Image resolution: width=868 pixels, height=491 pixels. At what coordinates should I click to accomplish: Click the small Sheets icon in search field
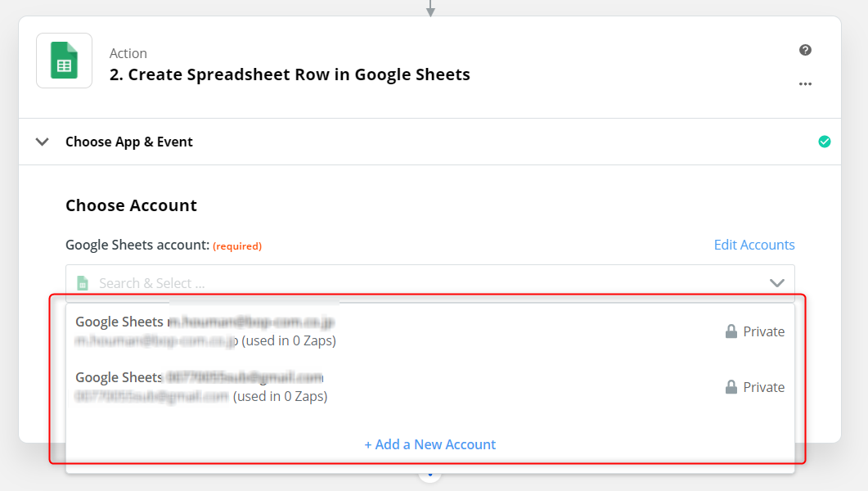pos(82,283)
